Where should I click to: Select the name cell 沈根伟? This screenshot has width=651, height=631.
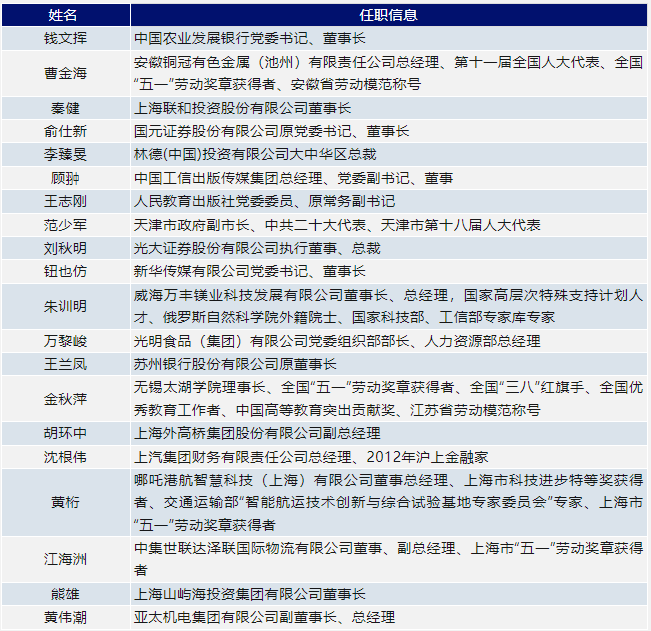pyautogui.click(x=66, y=457)
